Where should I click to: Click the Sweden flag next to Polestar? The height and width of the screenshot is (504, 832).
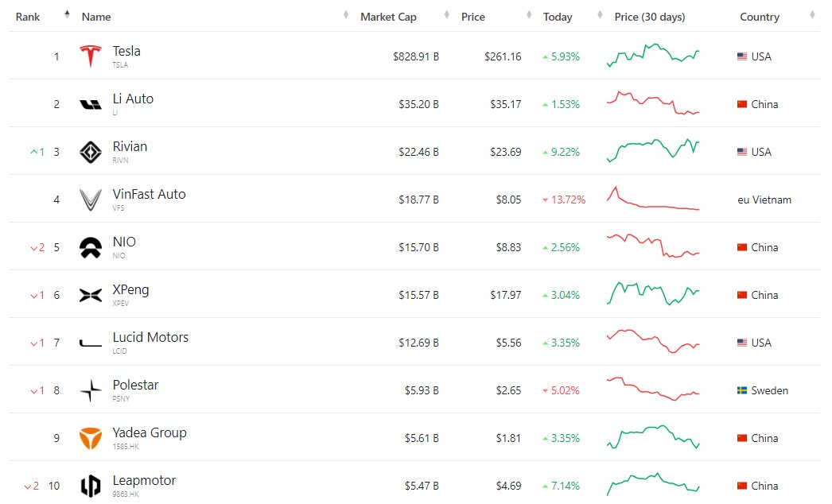point(742,390)
